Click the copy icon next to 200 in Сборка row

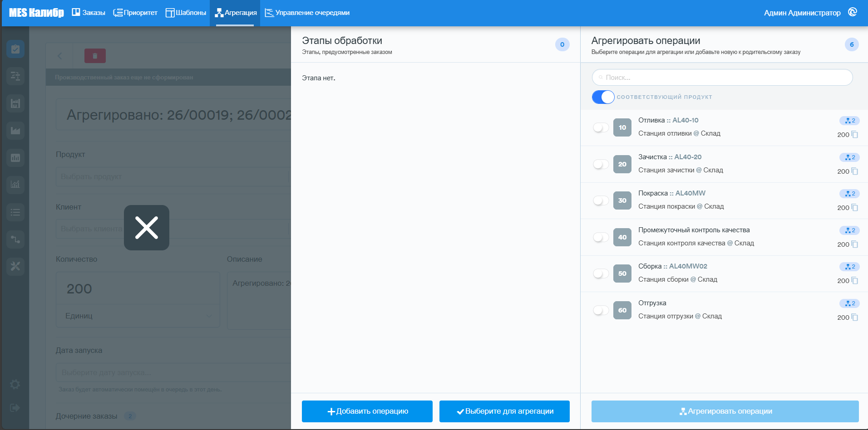tap(854, 281)
